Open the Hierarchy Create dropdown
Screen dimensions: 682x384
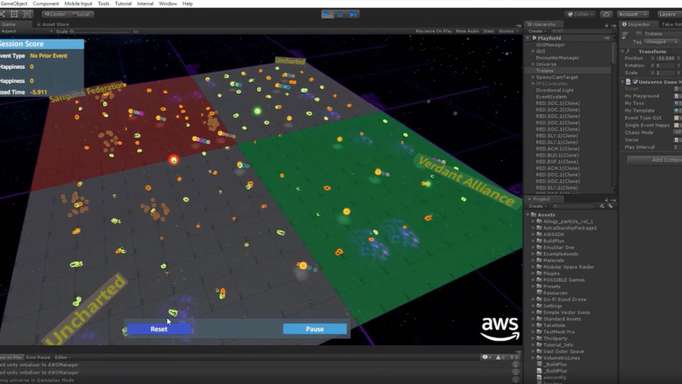pos(537,31)
